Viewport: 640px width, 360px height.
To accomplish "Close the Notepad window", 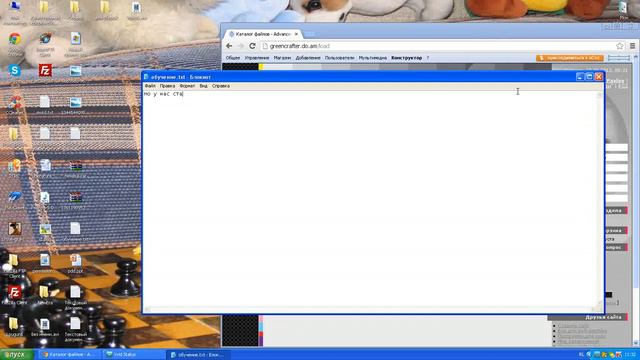I will 599,77.
